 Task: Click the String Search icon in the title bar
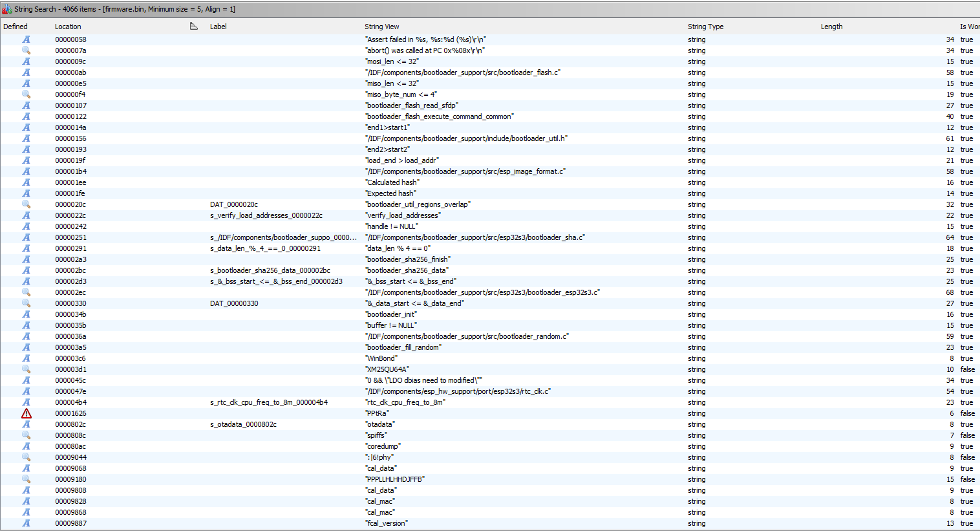[x=7, y=9]
